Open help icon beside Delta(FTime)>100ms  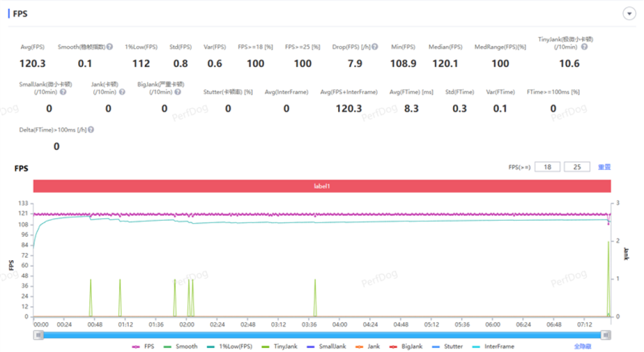(91, 130)
